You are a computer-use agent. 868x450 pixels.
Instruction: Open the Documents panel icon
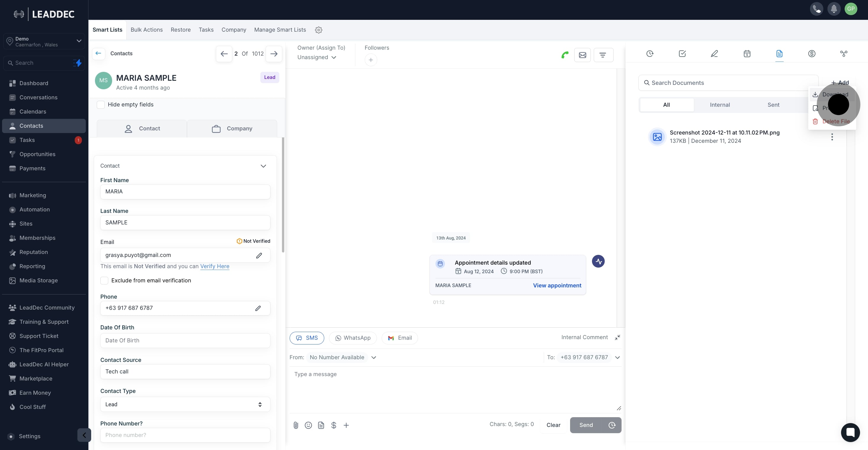[779, 54]
